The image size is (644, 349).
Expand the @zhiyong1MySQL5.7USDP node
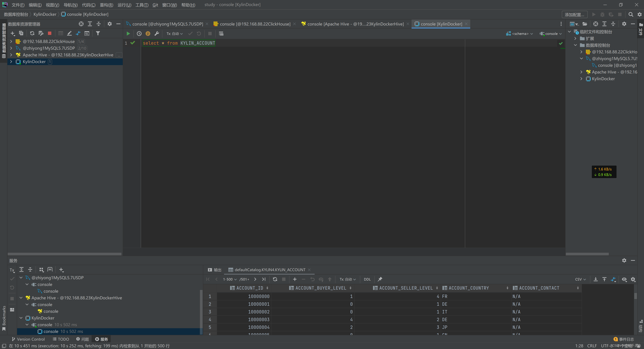click(11, 48)
